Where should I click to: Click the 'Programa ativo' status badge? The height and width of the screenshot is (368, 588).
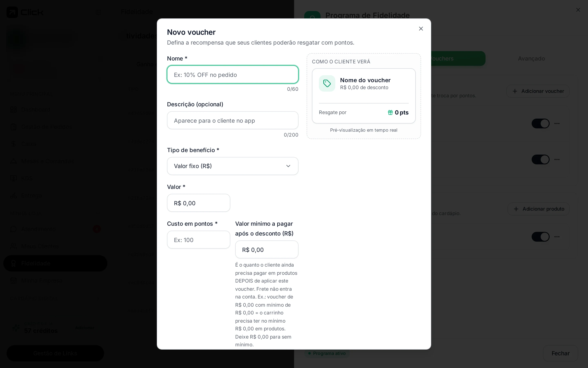pyautogui.click(x=327, y=353)
